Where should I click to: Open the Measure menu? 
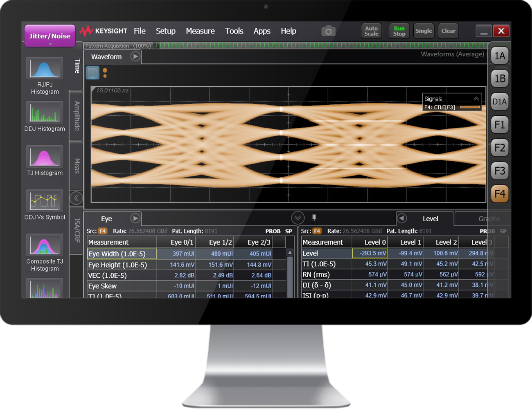pos(200,31)
